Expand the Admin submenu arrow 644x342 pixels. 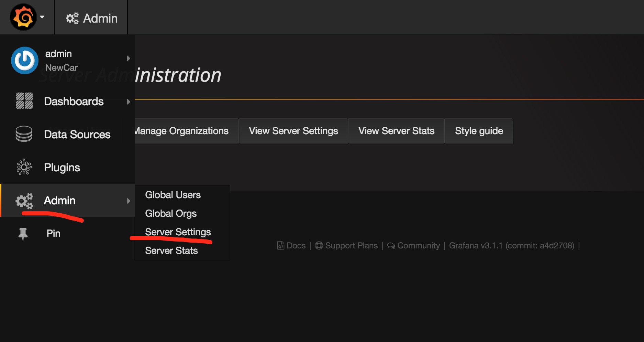tap(129, 201)
